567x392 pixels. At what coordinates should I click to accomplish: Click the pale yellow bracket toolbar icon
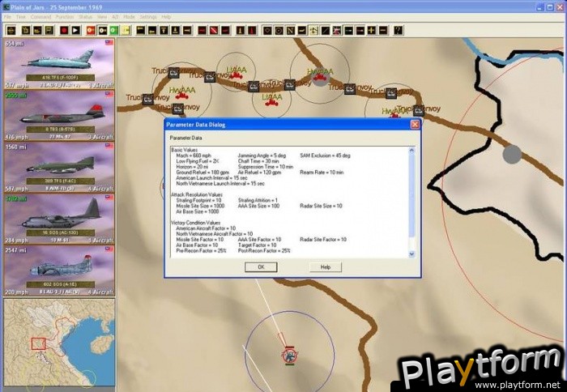coord(126,31)
